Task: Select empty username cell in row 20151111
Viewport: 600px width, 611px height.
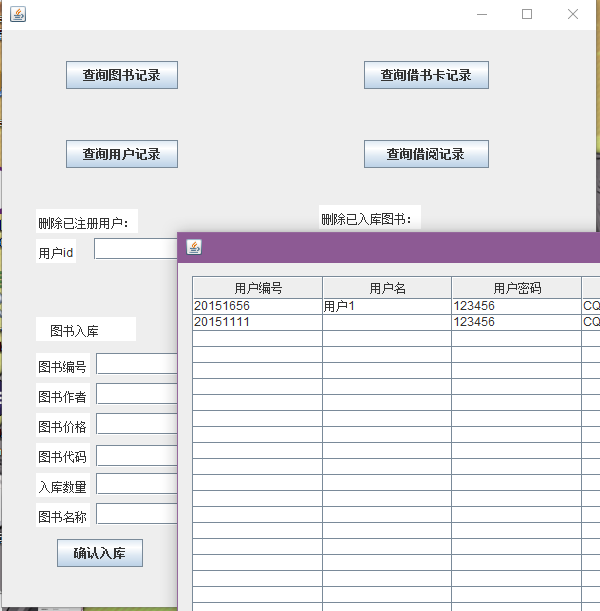Action: (387, 322)
